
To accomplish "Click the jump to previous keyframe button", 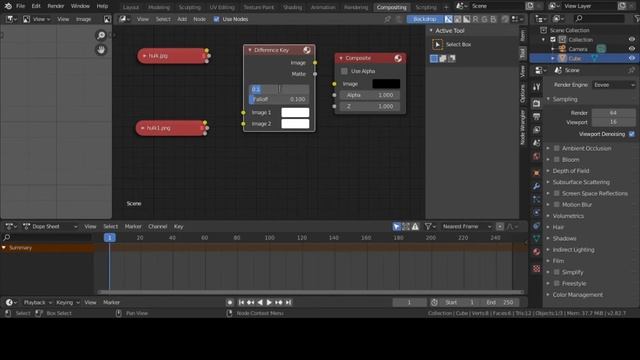I will (250, 302).
